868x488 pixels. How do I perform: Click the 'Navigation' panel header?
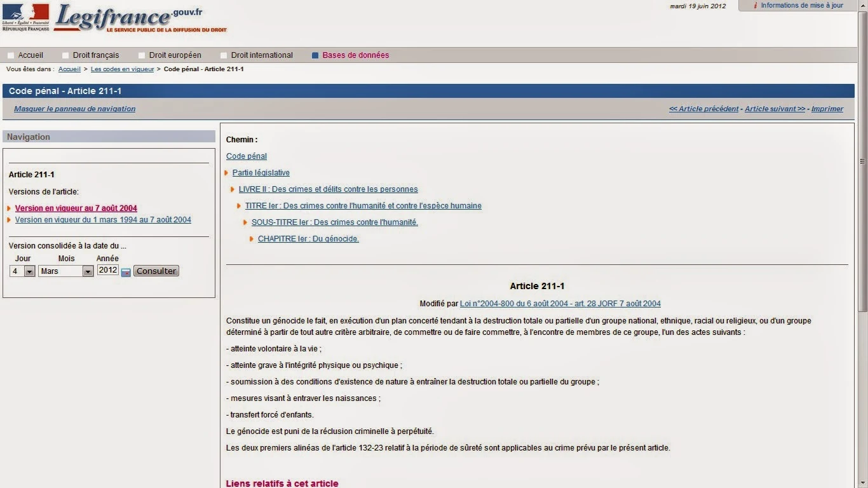[x=109, y=137]
